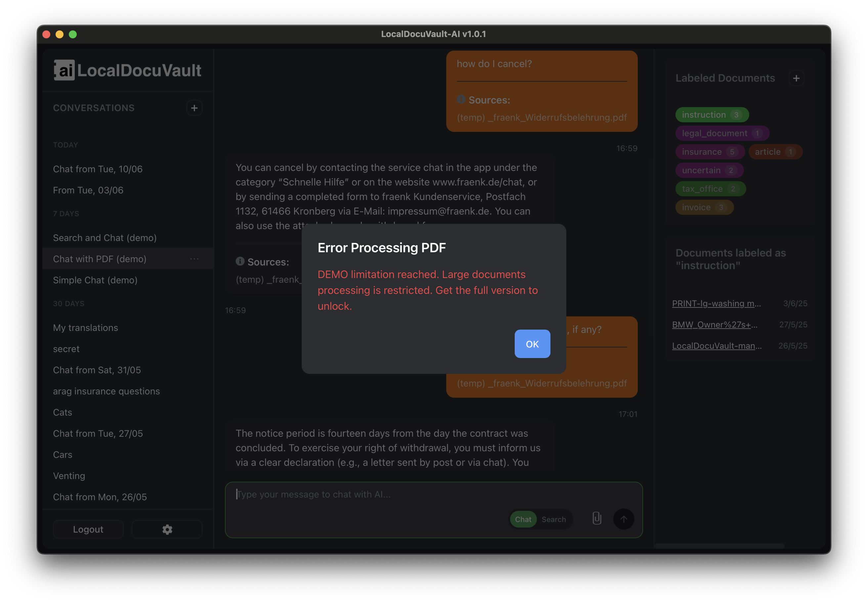Select the Chat with PDF (demo) conversation
The image size is (868, 603).
click(x=128, y=259)
